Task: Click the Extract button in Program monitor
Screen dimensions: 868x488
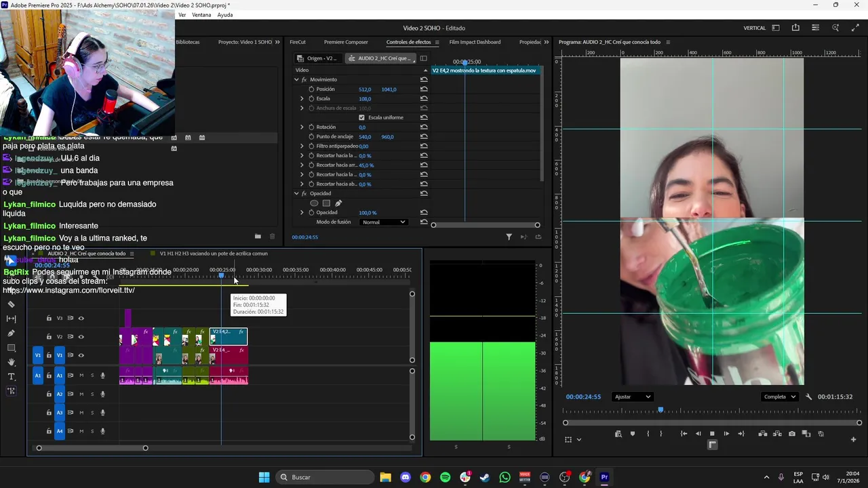Action: [776, 434]
